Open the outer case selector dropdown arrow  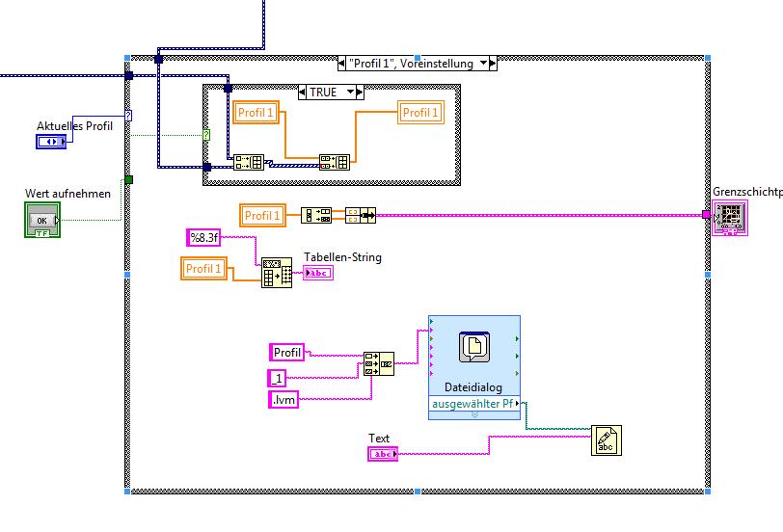click(x=483, y=64)
